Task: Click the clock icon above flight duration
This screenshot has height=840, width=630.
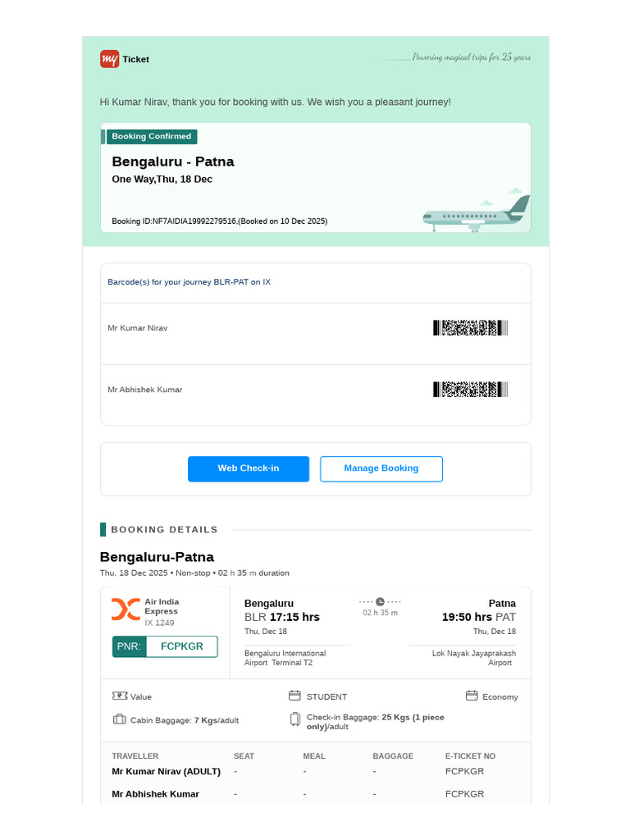Action: (x=380, y=601)
